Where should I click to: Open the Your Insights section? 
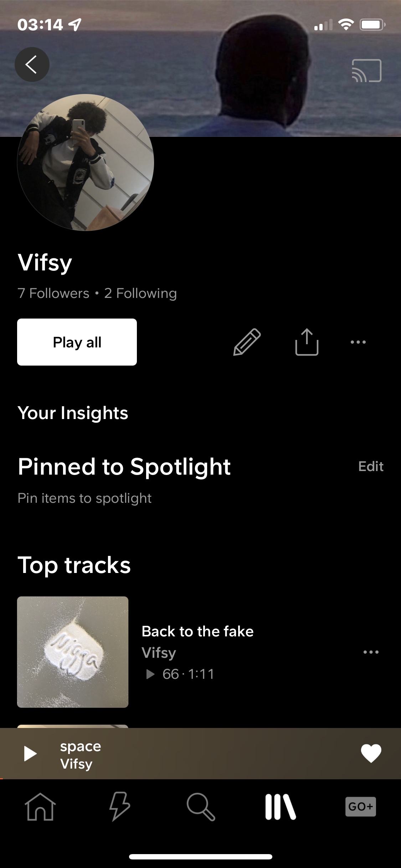73,413
